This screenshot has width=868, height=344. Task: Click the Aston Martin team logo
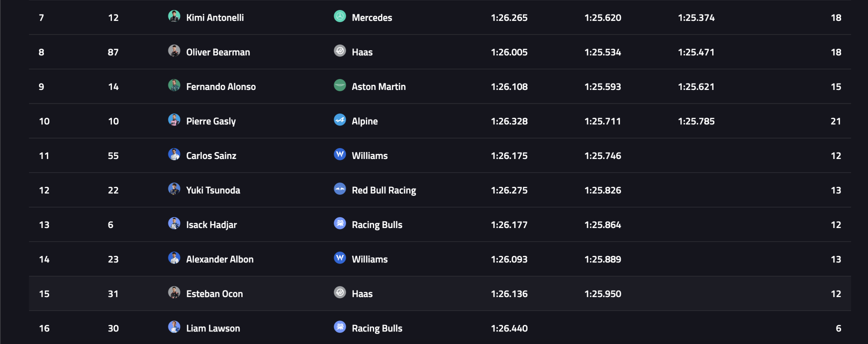pyautogui.click(x=340, y=86)
